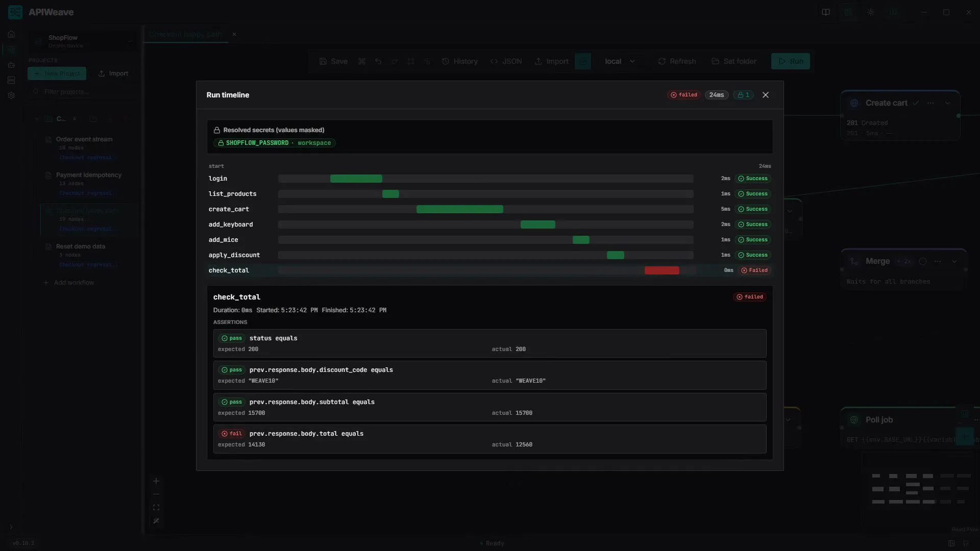Select the create_cart timeline row

pos(489,209)
